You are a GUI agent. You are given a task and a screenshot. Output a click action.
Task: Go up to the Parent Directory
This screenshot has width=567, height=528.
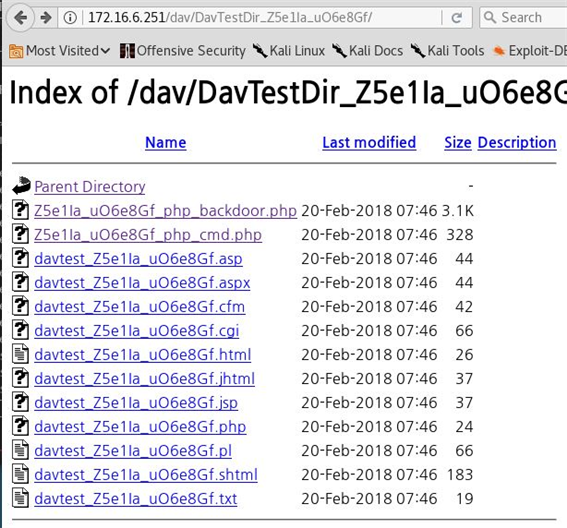90,187
